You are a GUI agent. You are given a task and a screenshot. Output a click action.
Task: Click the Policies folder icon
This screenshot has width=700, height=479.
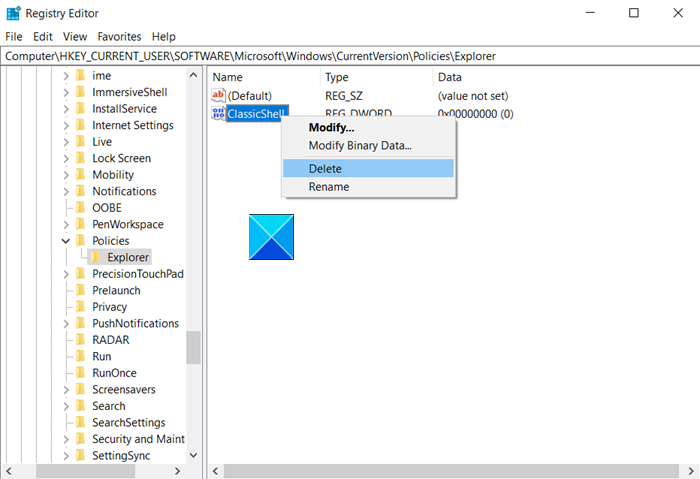pyautogui.click(x=81, y=241)
